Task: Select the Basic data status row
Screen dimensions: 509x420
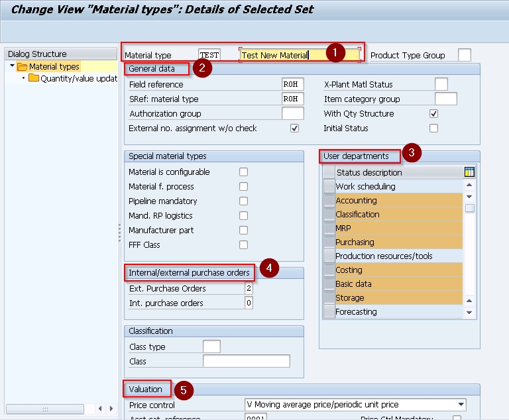Action: pyautogui.click(x=398, y=284)
